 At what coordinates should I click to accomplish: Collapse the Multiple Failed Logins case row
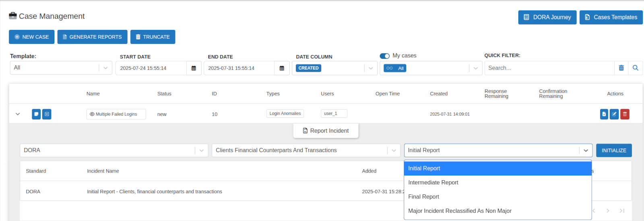pyautogui.click(x=18, y=114)
